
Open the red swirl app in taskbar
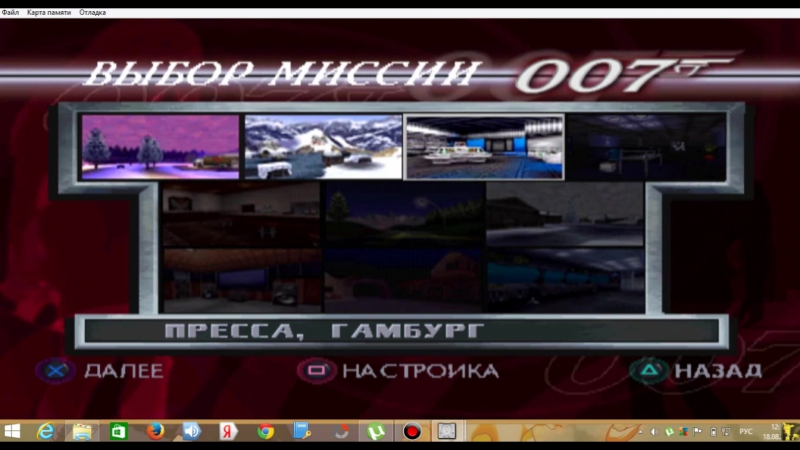click(x=340, y=432)
